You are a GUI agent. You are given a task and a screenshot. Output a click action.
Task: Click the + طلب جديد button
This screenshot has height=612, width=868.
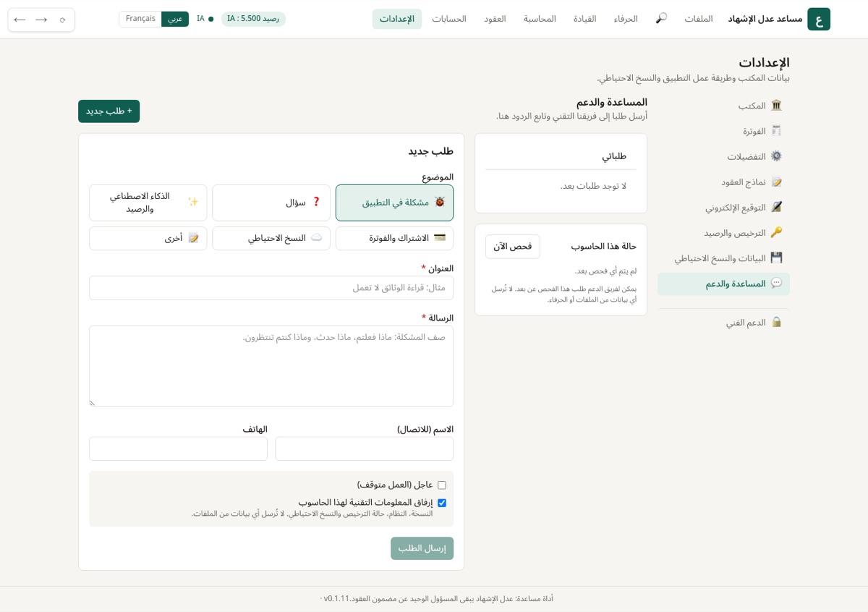point(109,111)
